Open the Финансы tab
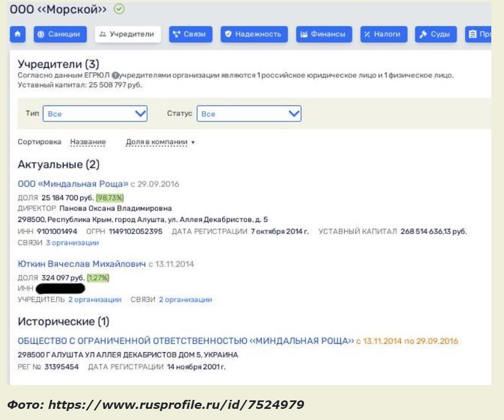The height and width of the screenshot is (420, 504). click(323, 34)
